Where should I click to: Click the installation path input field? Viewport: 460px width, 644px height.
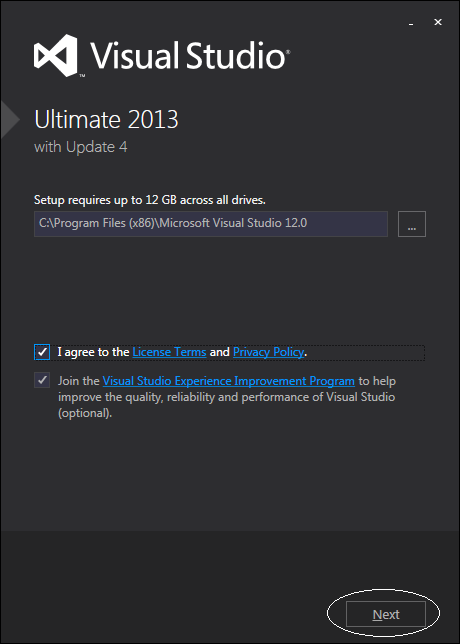(211, 224)
